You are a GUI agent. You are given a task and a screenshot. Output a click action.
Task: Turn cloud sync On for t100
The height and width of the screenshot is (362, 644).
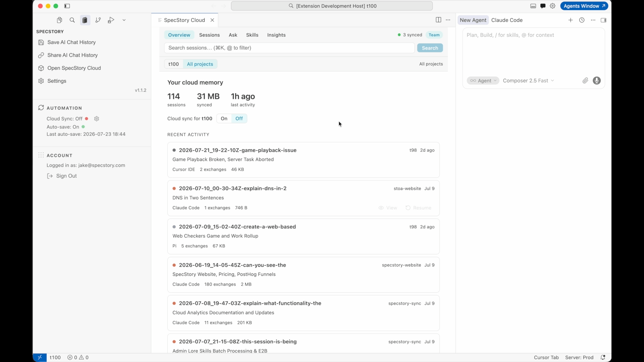click(224, 119)
